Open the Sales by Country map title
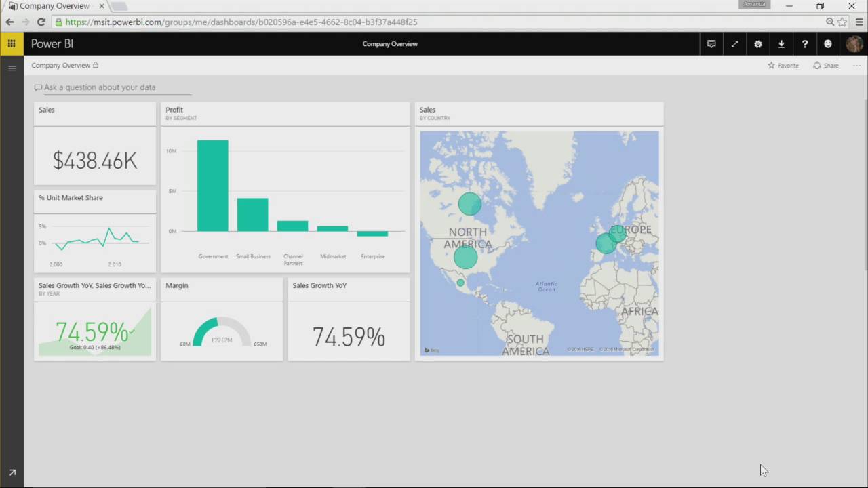The width and height of the screenshot is (868, 488). [427, 110]
